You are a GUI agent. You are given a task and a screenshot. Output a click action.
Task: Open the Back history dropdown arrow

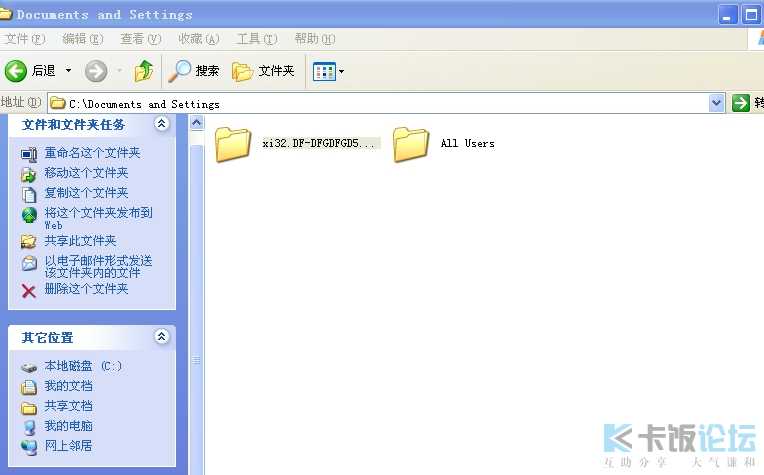[69, 71]
